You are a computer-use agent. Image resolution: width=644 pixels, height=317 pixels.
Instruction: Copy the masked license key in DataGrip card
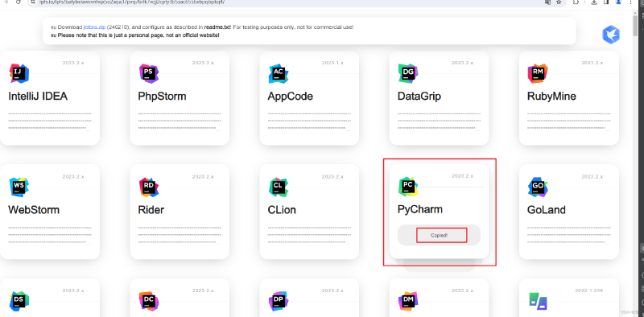439,121
